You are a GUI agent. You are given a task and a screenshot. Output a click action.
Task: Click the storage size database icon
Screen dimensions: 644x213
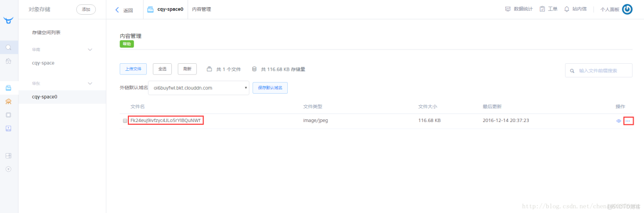pyautogui.click(x=254, y=69)
